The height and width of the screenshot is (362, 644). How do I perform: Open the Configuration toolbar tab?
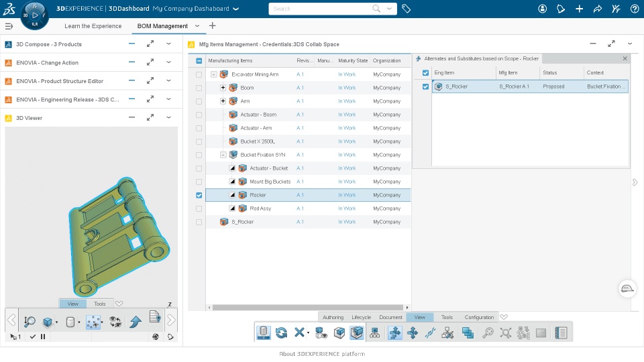479,317
